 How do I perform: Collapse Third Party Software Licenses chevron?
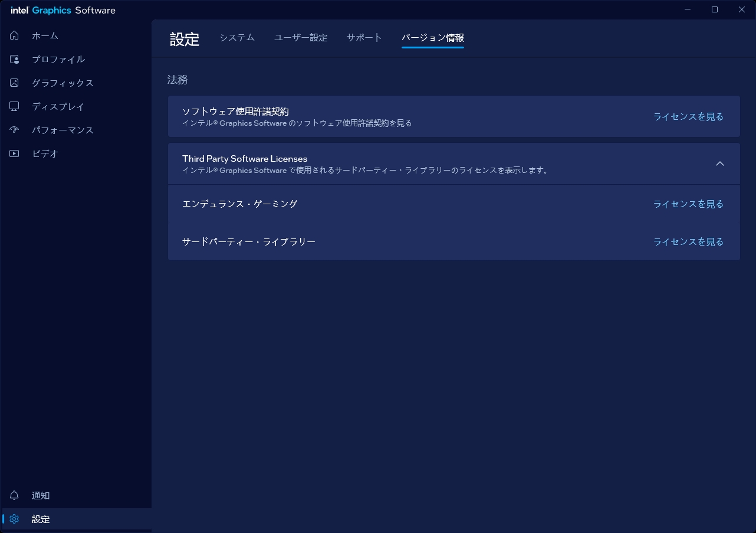point(719,164)
